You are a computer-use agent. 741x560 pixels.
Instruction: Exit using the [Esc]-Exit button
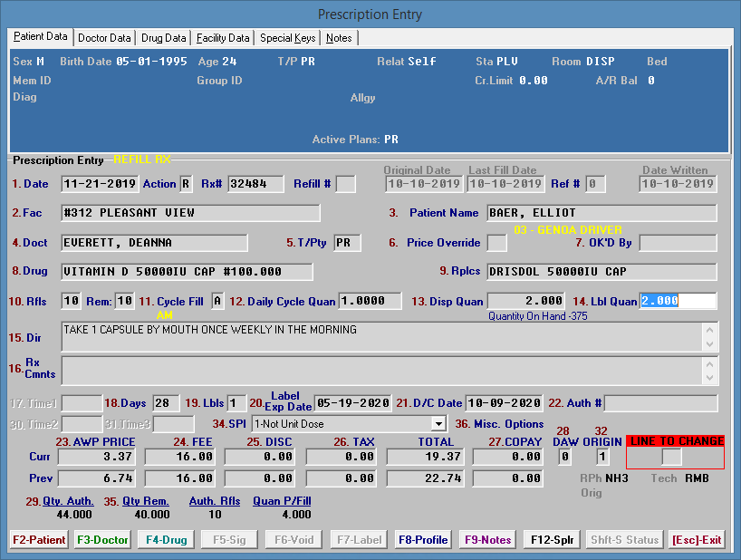tap(697, 539)
